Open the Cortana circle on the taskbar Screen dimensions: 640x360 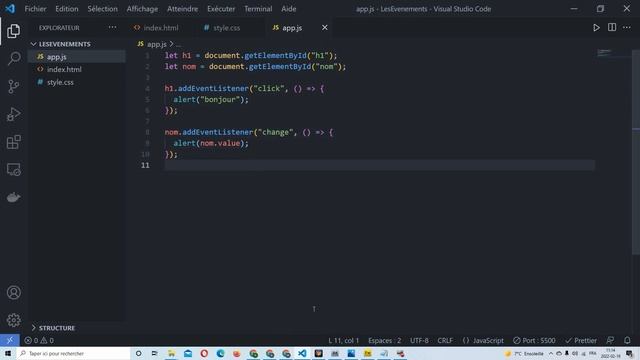(x=138, y=353)
